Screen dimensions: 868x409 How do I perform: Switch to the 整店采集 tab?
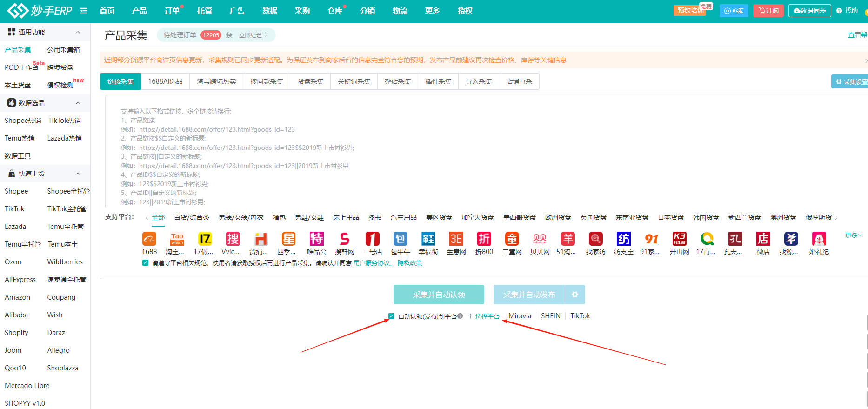click(x=398, y=81)
